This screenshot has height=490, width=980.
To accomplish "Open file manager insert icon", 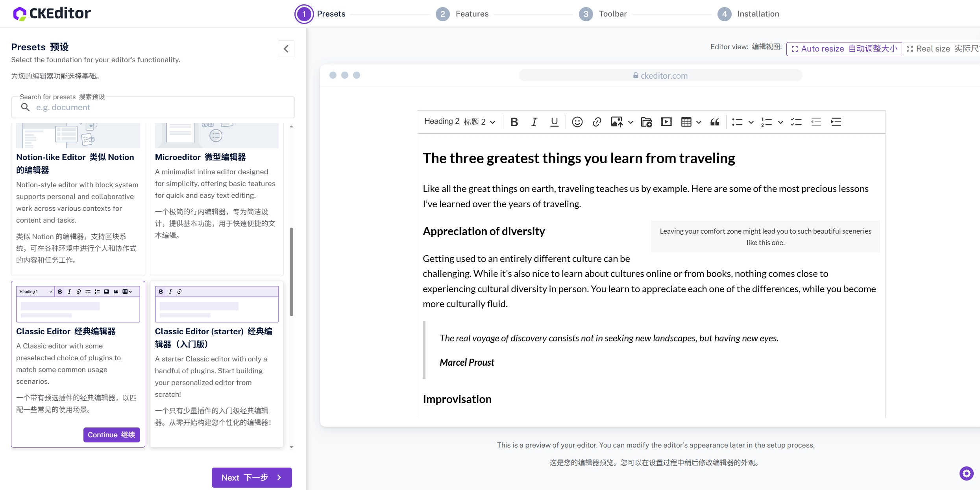I will pyautogui.click(x=646, y=122).
